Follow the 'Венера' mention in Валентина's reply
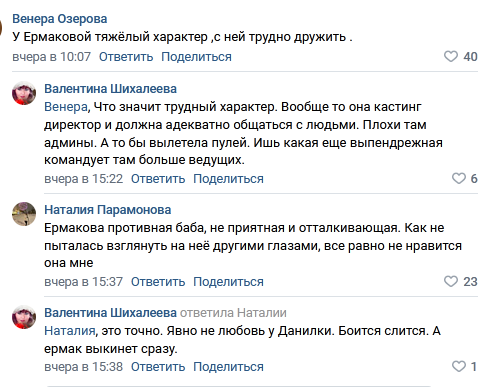This screenshot has height=387, width=494. click(66, 107)
